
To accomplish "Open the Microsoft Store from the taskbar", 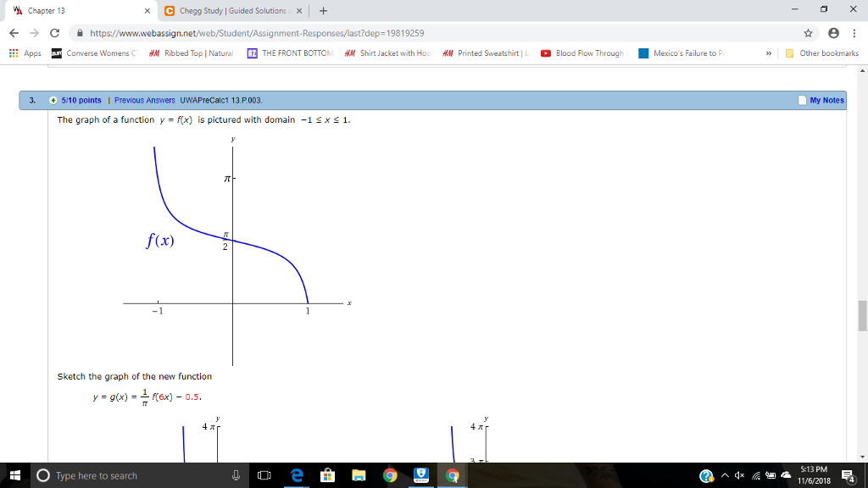I will tap(327, 475).
